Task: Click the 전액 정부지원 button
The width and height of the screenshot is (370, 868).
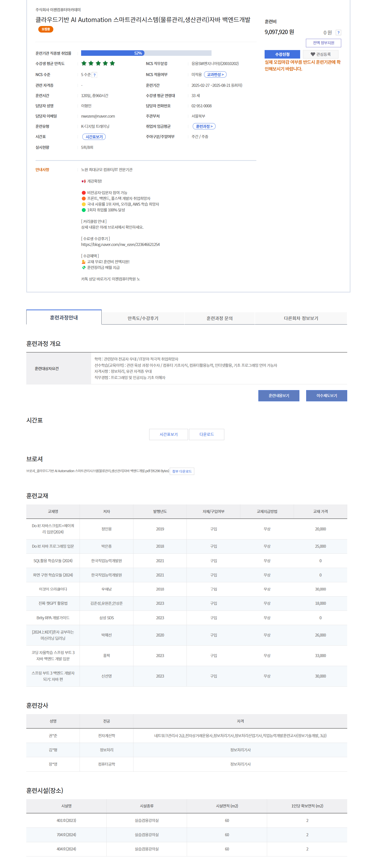Action: click(x=323, y=43)
